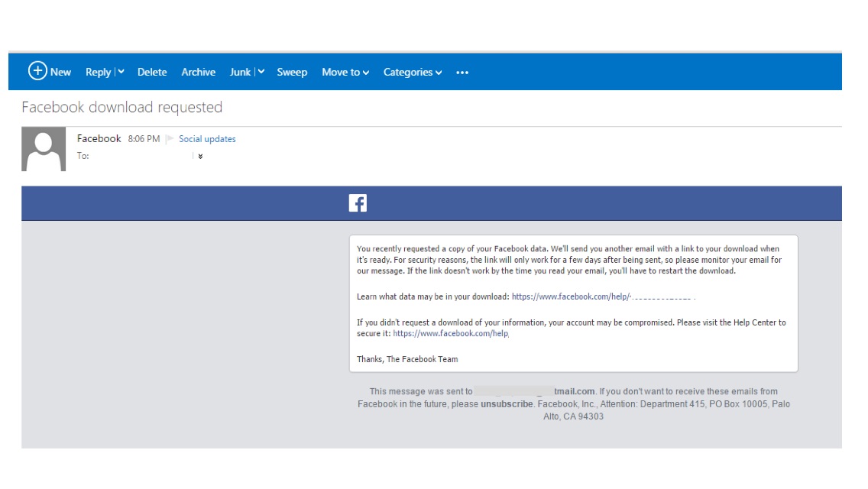868x489 pixels.
Task: Click Sweep in the toolbar
Action: [292, 72]
